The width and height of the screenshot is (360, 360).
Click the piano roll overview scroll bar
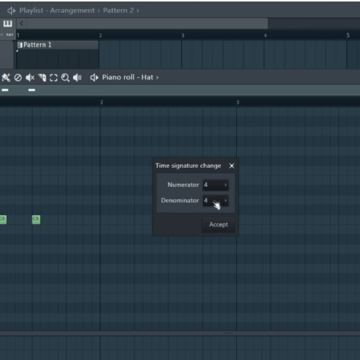pos(180,90)
